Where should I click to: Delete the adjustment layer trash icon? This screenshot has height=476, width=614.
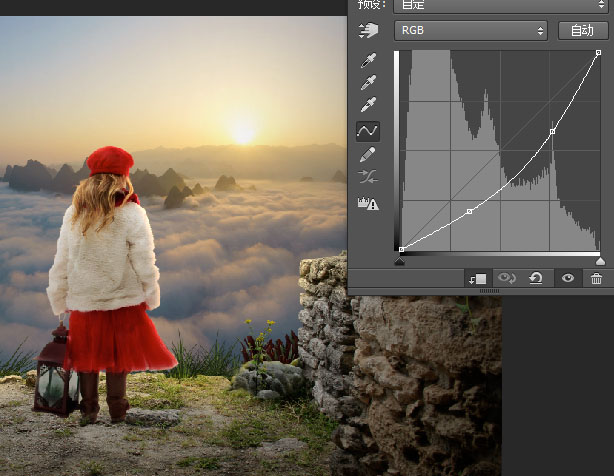click(596, 279)
